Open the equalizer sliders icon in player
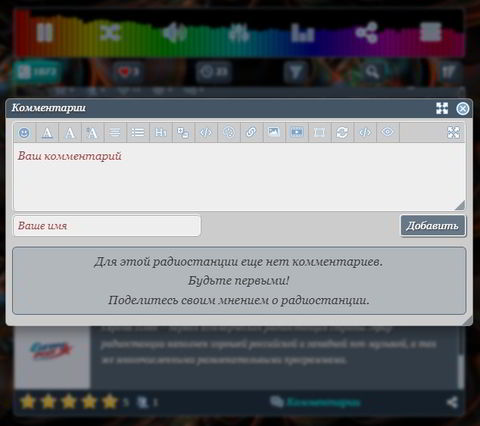 click(239, 33)
